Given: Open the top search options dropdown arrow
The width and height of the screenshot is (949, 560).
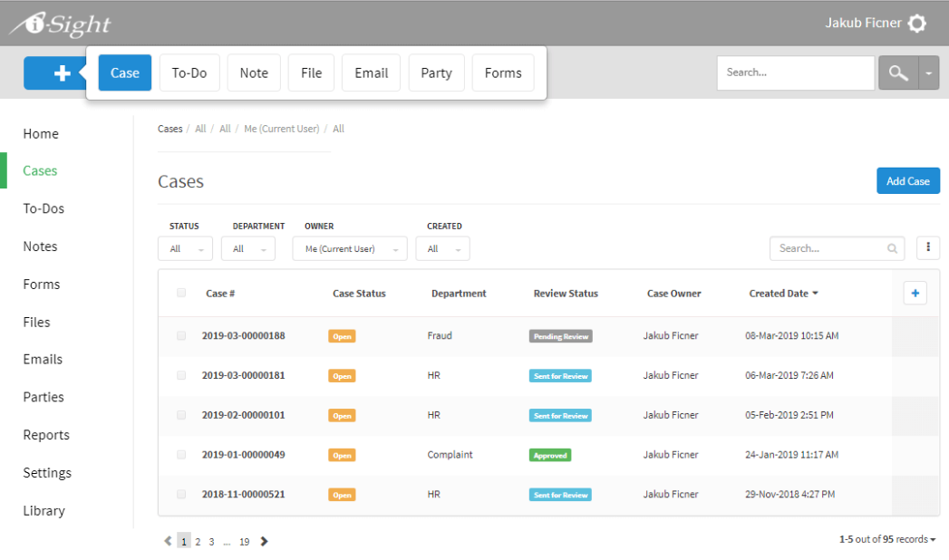Looking at the screenshot, I should [x=928, y=73].
